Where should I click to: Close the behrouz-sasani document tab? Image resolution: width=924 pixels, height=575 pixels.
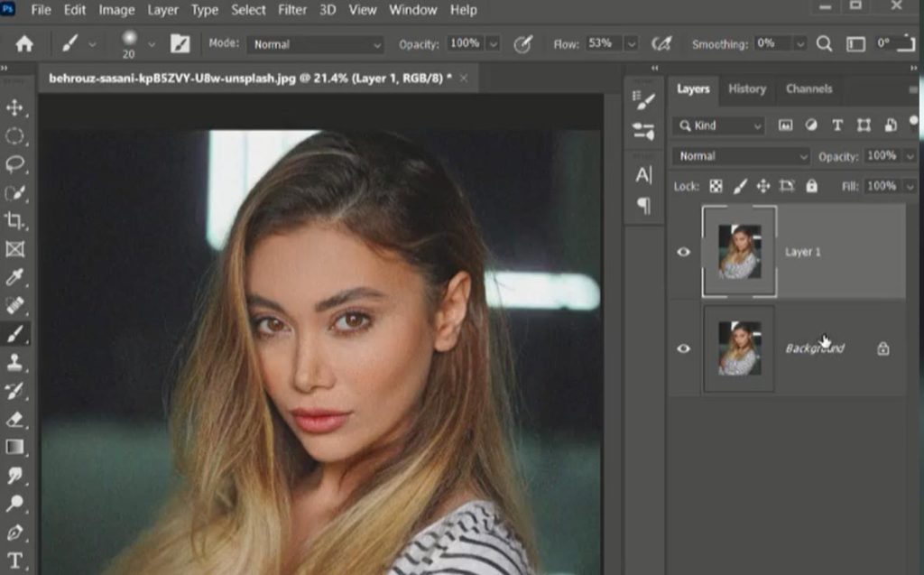point(464,79)
